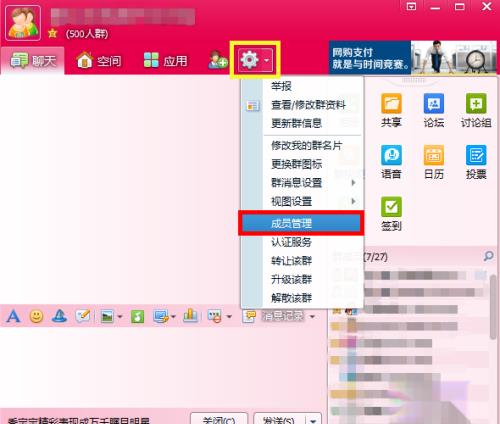Click the group avatar picture
The width and height of the screenshot is (500, 424).
pyautogui.click(x=23, y=23)
